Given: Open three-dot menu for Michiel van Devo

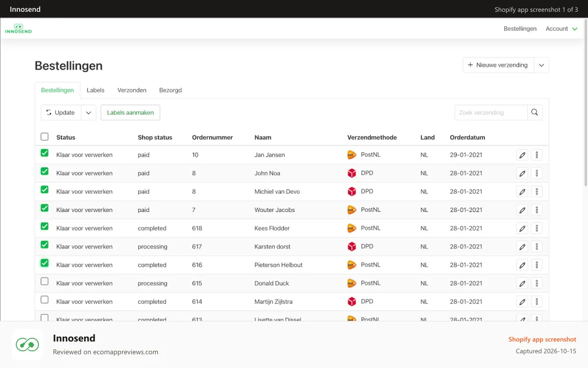Looking at the screenshot, I should click(x=537, y=191).
